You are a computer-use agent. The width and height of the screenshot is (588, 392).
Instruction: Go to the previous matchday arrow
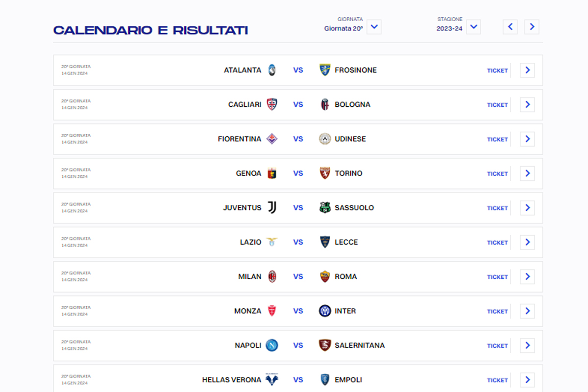[510, 27]
